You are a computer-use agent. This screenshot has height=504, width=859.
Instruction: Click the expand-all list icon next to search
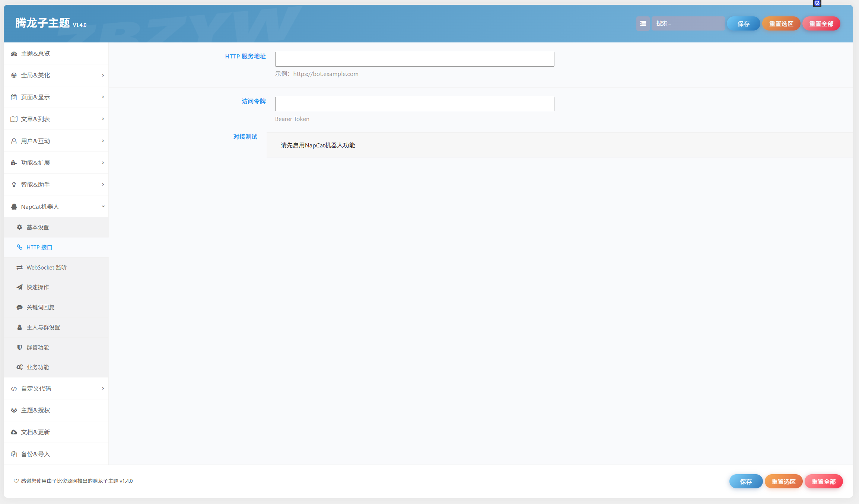(x=643, y=23)
